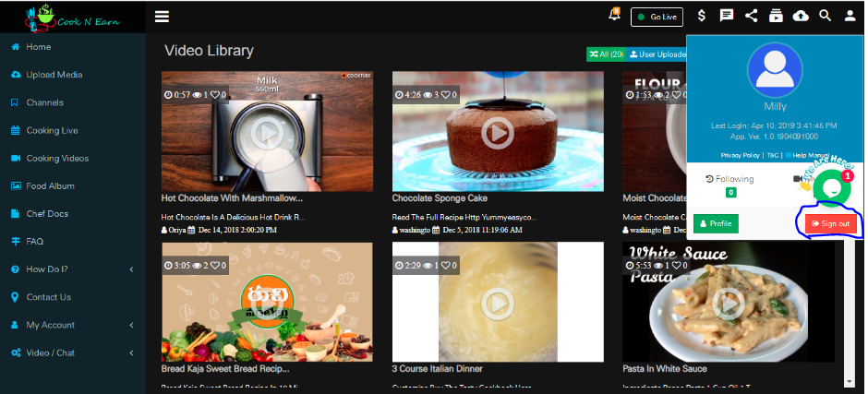Click scrollbar down arrow at right
Image resolution: width=868 pixels, height=394 pixels.
click(850, 382)
